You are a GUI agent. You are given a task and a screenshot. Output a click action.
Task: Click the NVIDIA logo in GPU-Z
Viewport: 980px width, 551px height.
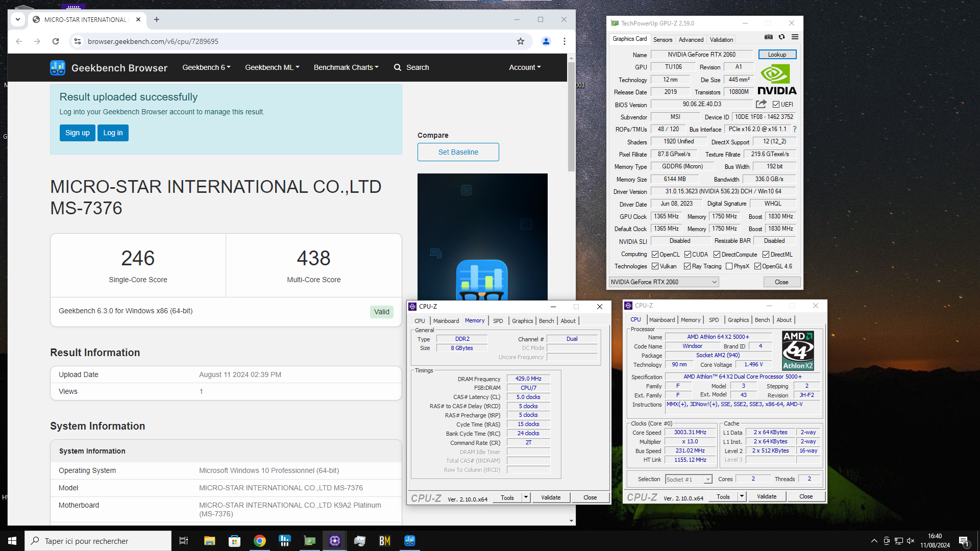tap(776, 80)
